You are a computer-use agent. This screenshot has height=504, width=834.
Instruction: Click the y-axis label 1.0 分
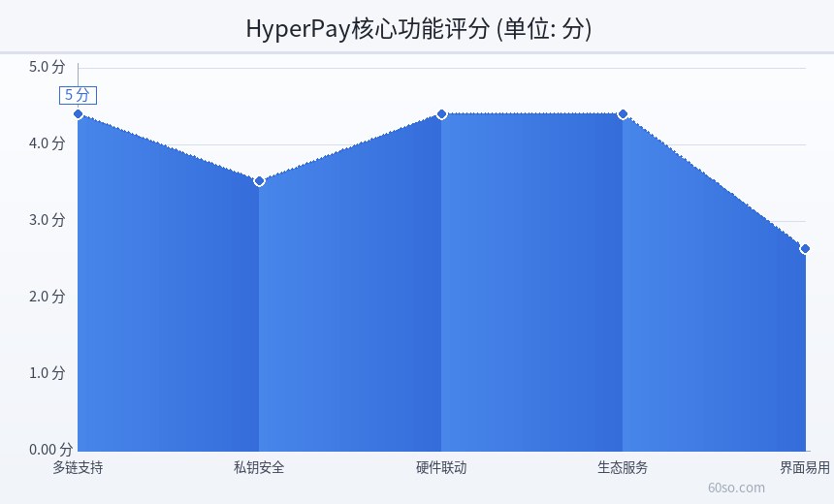click(48, 373)
